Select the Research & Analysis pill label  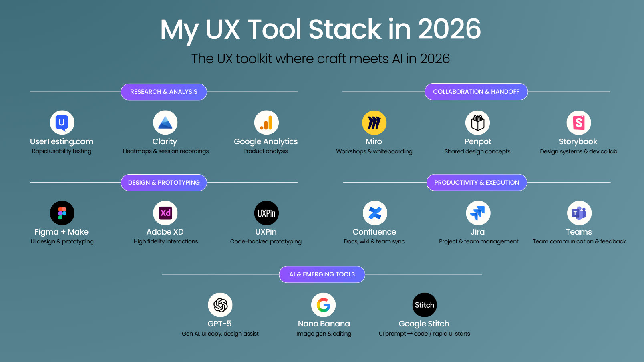(164, 92)
